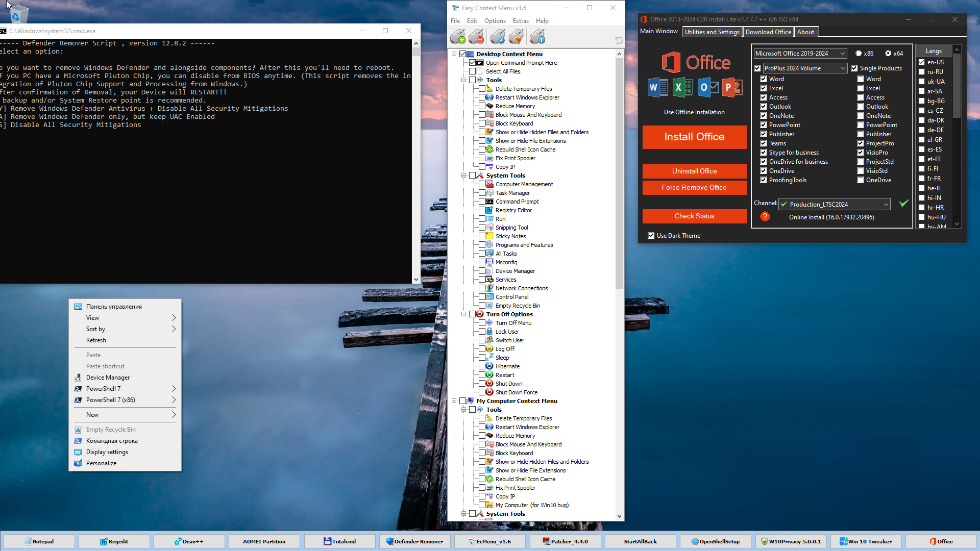Uncheck the VisioPro single product checkbox

(x=861, y=153)
